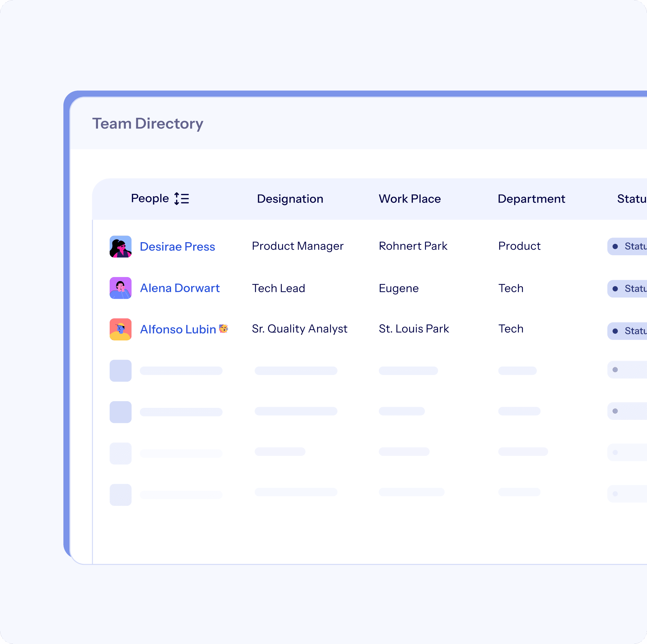The image size is (647, 644).
Task: Click Alena Dorwart's status badge
Action: (628, 289)
